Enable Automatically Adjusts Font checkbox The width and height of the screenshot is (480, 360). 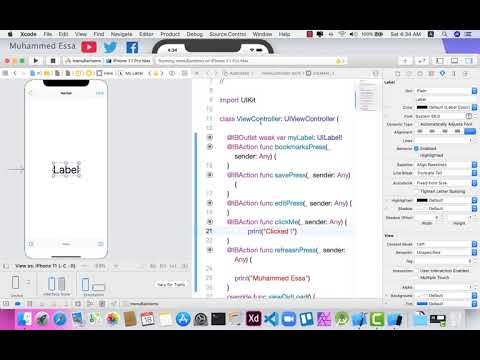click(417, 124)
